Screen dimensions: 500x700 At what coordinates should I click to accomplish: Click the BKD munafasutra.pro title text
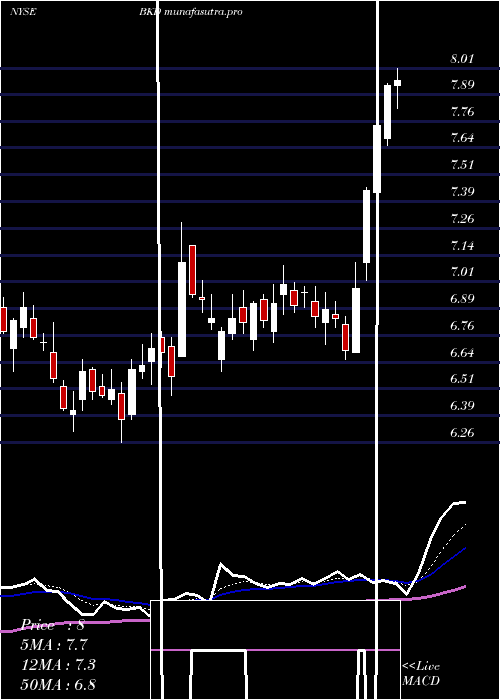tap(191, 12)
